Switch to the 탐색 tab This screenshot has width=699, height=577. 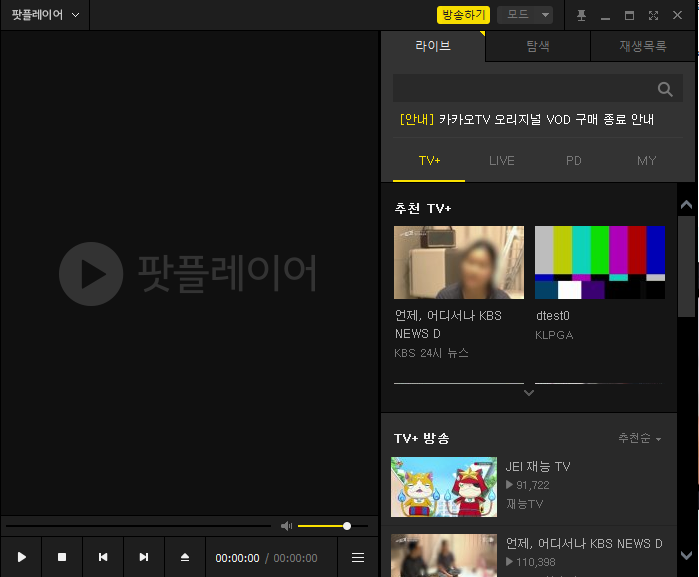(x=538, y=46)
